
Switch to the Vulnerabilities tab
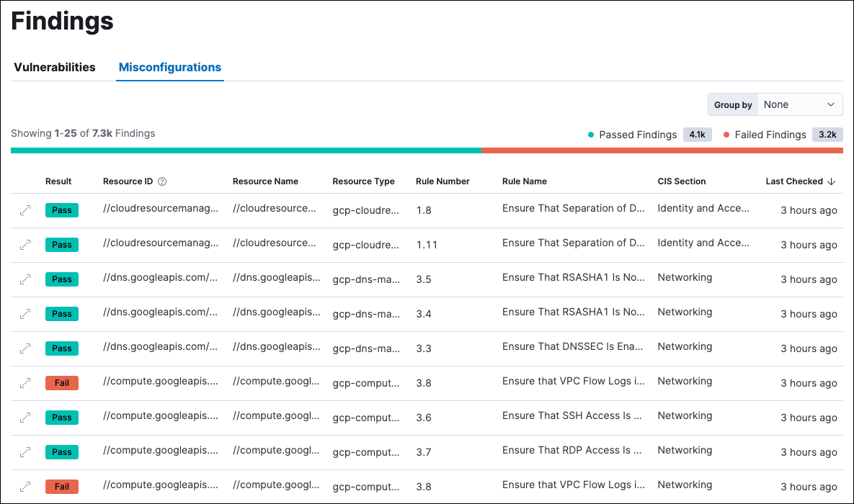pos(55,67)
